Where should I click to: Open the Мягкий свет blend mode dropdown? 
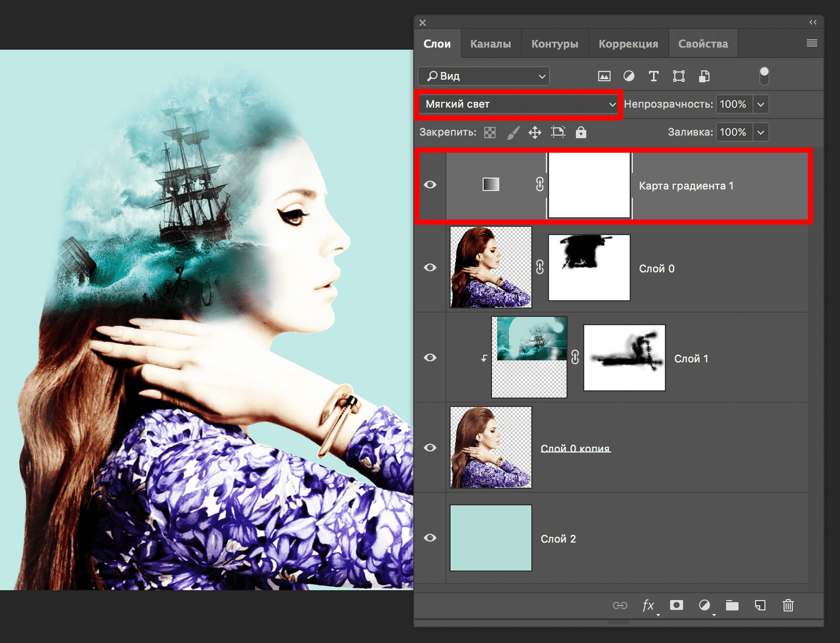coord(520,104)
